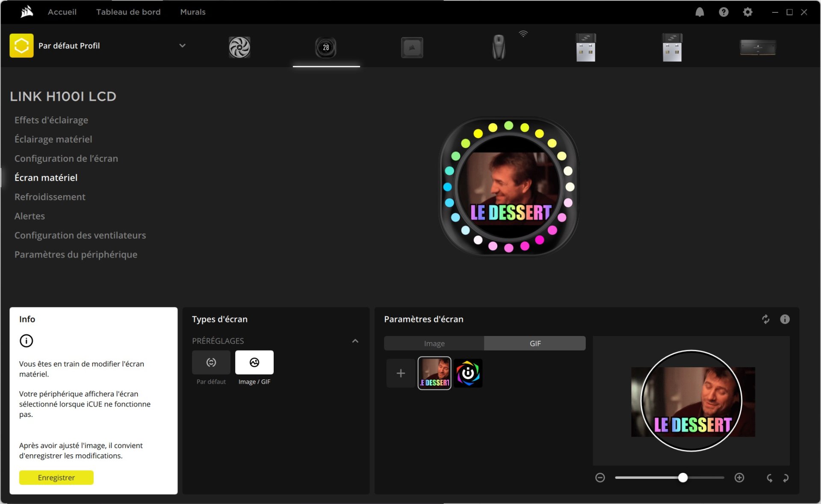The height and width of the screenshot is (504, 821).
Task: Select the first USB receiver device
Action: [x=586, y=47]
